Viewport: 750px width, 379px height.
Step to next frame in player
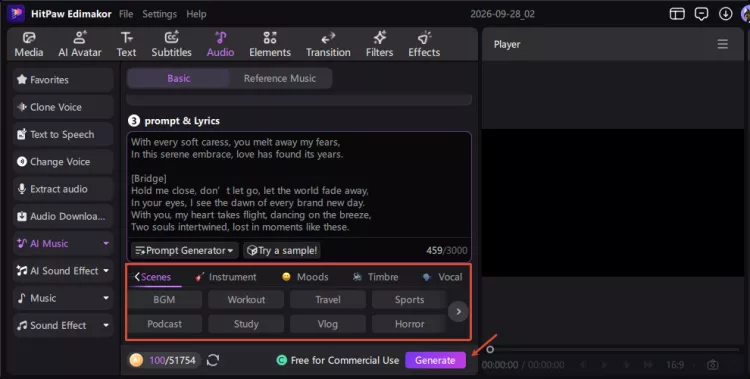click(x=626, y=365)
